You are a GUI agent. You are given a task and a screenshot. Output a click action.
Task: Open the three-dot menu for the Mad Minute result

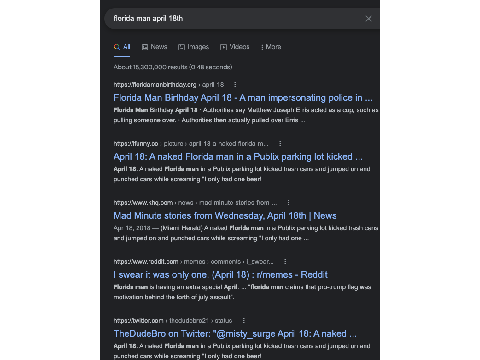tap(288, 203)
